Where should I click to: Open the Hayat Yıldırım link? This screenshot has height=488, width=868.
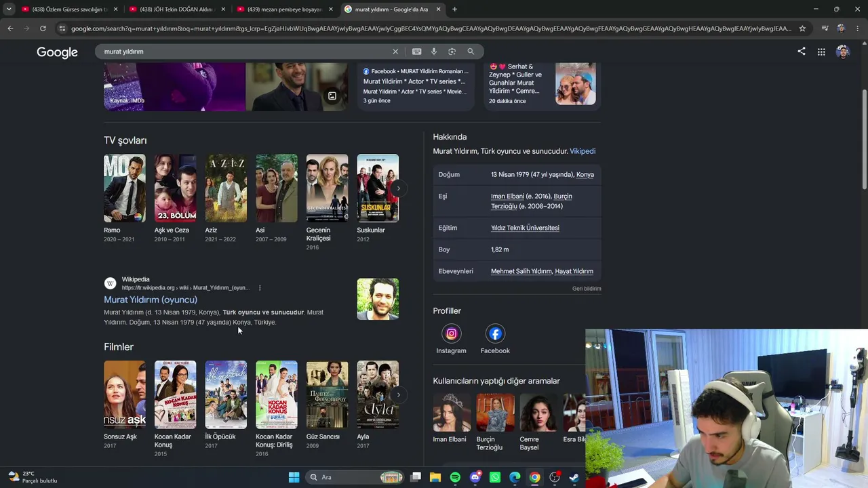574,271
